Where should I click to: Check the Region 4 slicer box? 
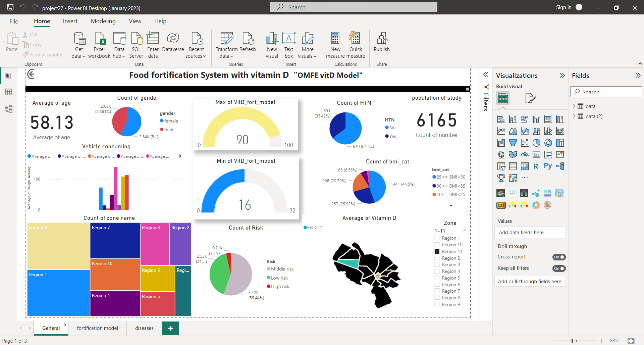click(x=437, y=271)
